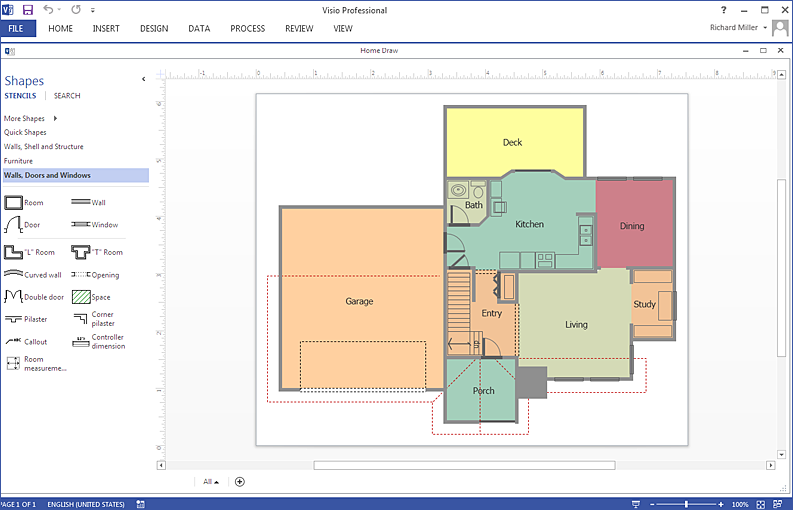793x510 pixels.
Task: Select the Controller dimension shape icon
Action: click(80, 342)
